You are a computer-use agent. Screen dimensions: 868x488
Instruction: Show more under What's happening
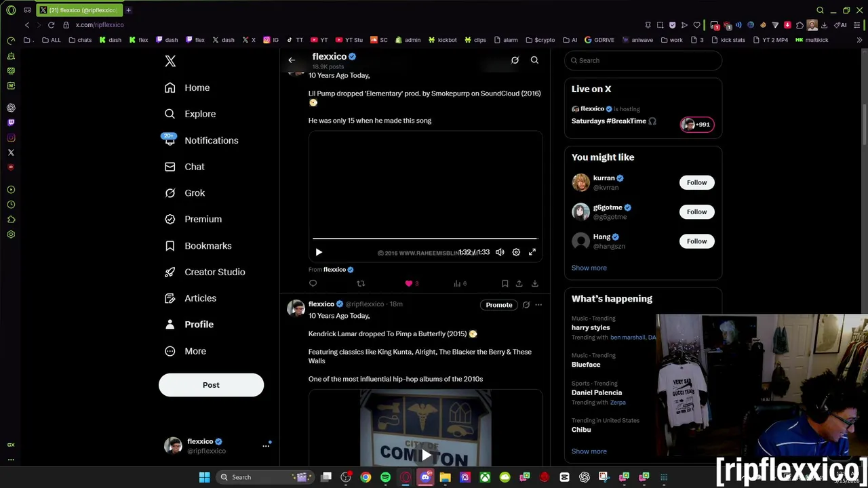pos(589,451)
